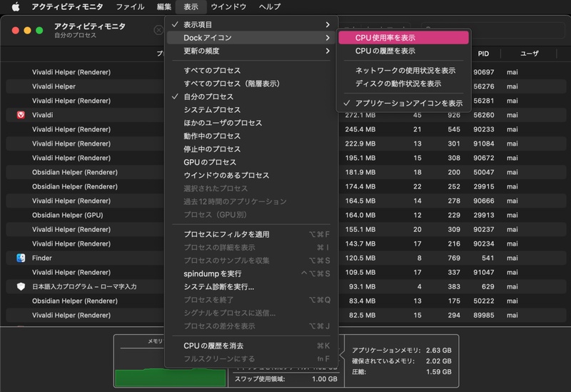Select システムプロセス
The width and height of the screenshot is (571, 392).
[251, 110]
